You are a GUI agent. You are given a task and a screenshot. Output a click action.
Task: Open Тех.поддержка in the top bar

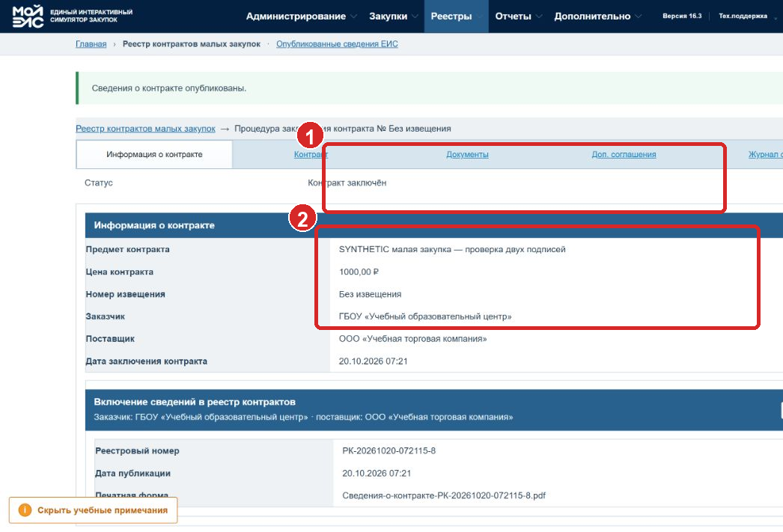click(x=743, y=16)
